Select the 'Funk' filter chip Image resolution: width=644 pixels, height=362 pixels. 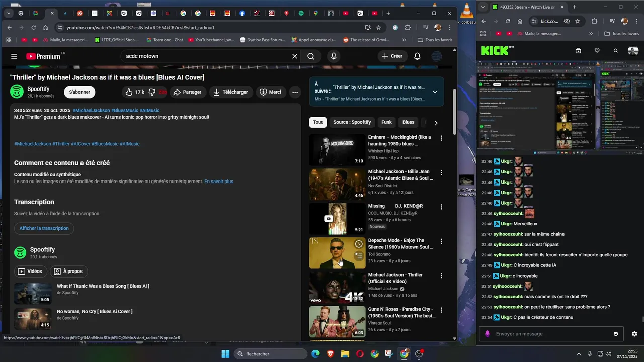tap(386, 122)
